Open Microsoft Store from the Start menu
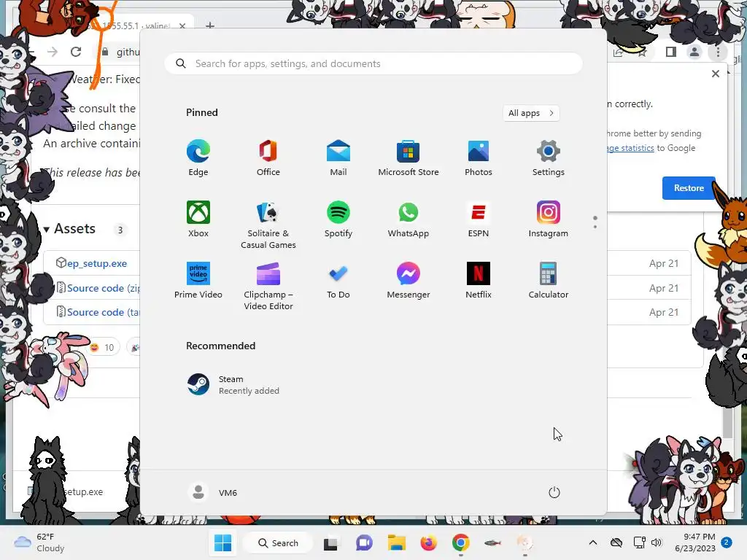This screenshot has height=560, width=747. tap(409, 158)
